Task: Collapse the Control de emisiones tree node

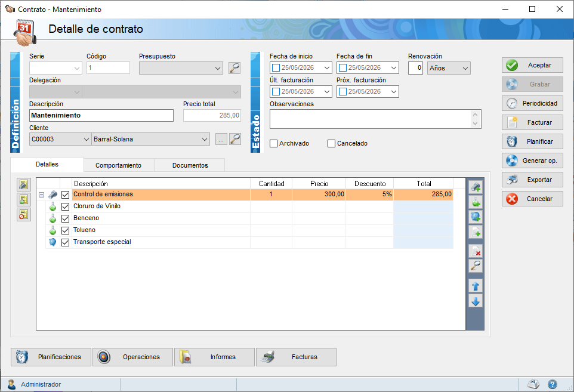Action: click(x=41, y=195)
